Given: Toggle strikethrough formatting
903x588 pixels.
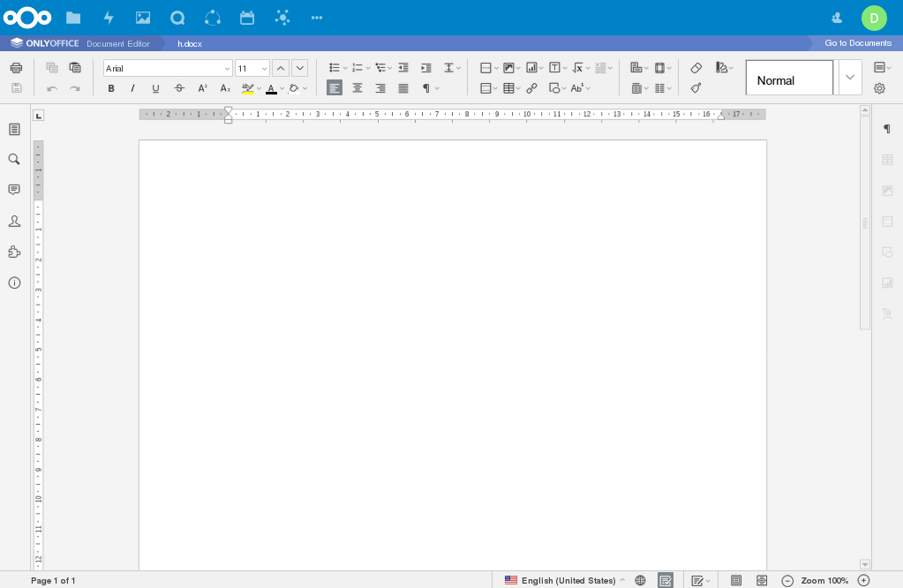Looking at the screenshot, I should coord(179,88).
